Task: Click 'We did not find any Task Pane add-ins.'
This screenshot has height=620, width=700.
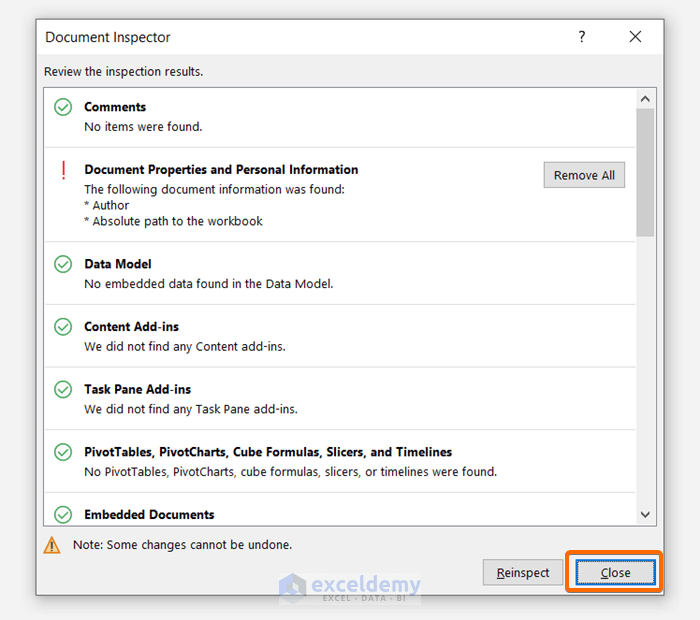Action: (191, 409)
